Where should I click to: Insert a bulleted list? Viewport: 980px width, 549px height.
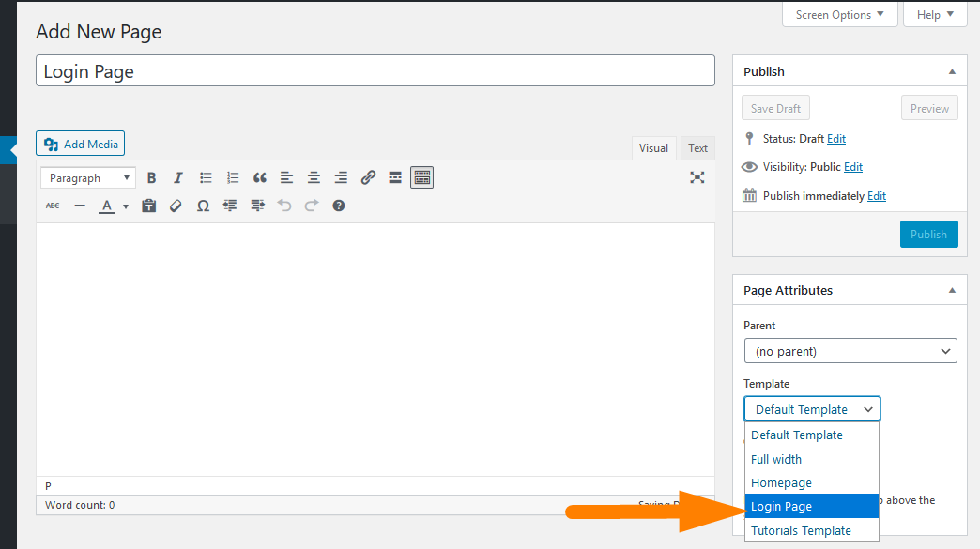[206, 178]
